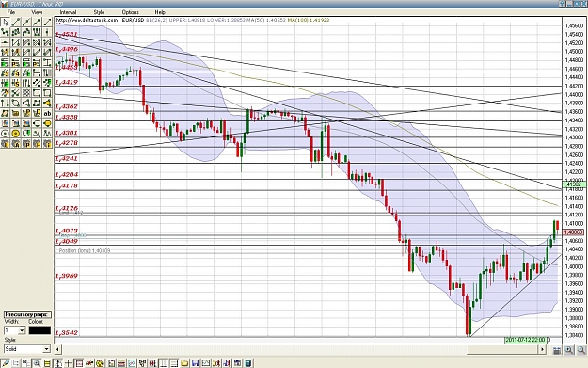
Task: Select the yellow triangle drawing tool
Action: [x=47, y=103]
